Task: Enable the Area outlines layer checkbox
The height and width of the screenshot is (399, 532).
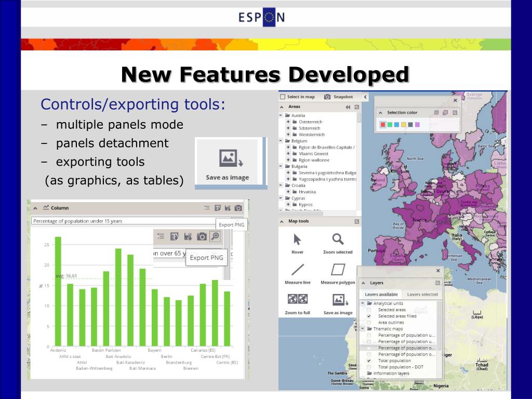Action: coord(369,322)
